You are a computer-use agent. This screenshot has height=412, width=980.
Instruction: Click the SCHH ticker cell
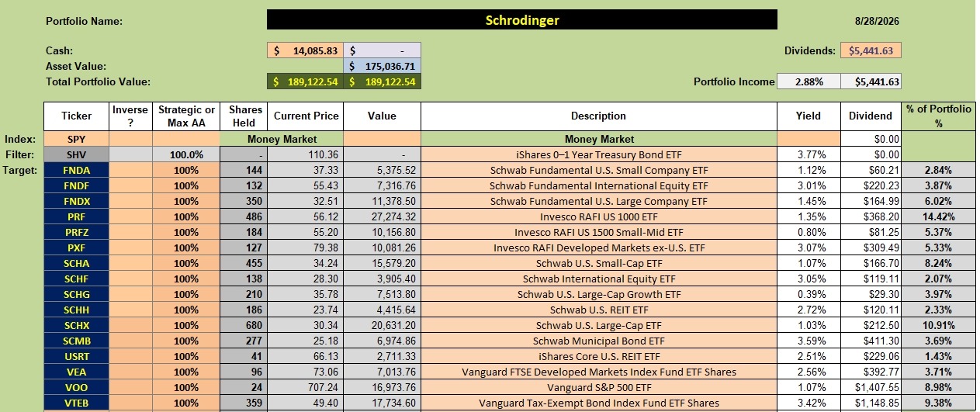tap(76, 310)
